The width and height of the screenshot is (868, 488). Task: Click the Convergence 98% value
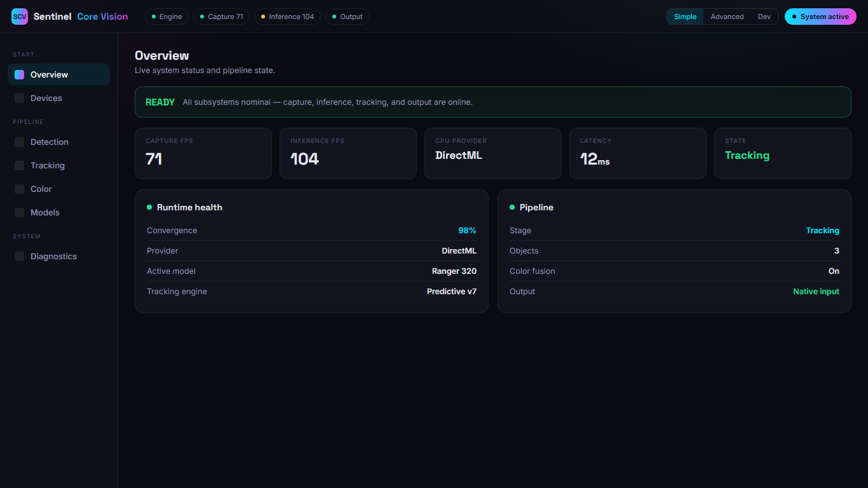[x=467, y=231]
